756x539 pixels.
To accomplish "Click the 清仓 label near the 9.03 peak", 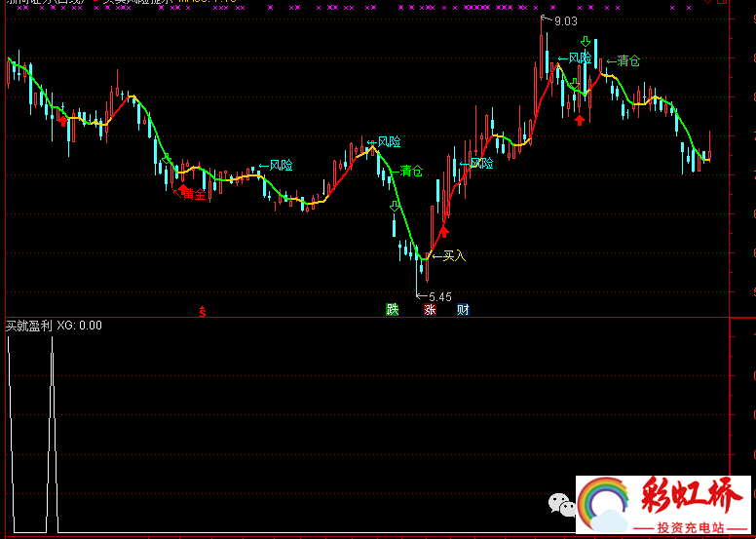I will [624, 60].
